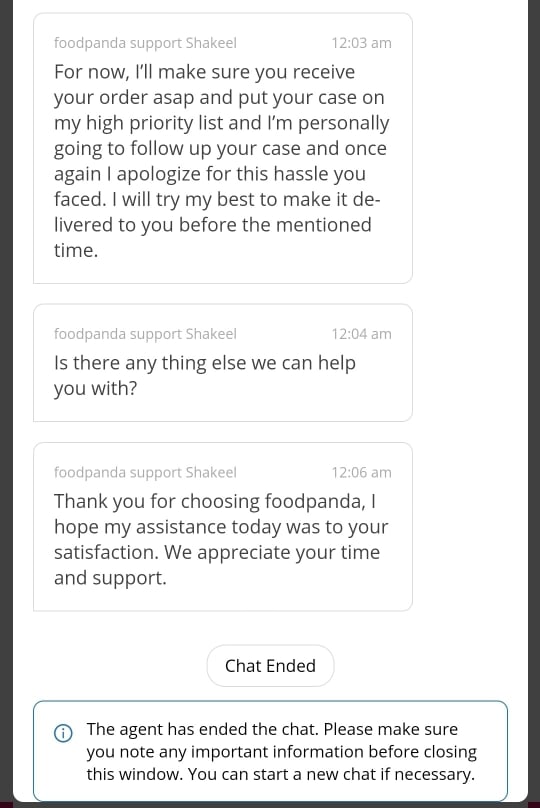Click the 'hope my assistance today' line
The height and width of the screenshot is (808, 540).
click(x=221, y=527)
